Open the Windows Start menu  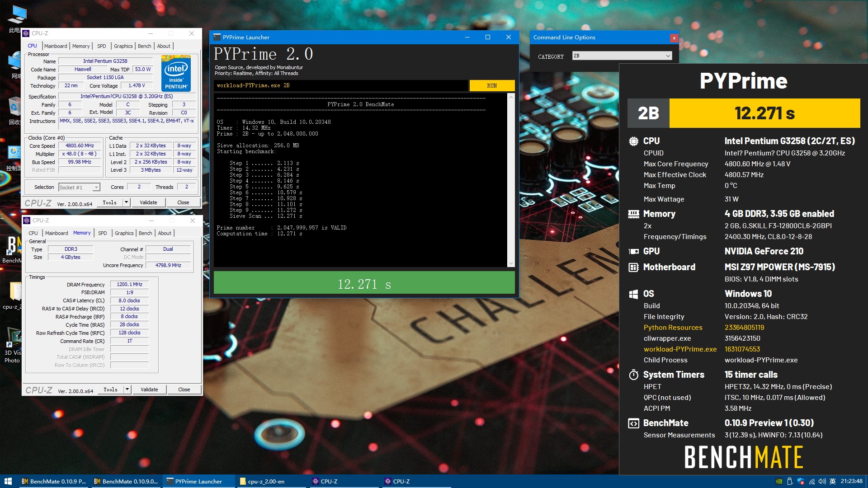click(8, 481)
